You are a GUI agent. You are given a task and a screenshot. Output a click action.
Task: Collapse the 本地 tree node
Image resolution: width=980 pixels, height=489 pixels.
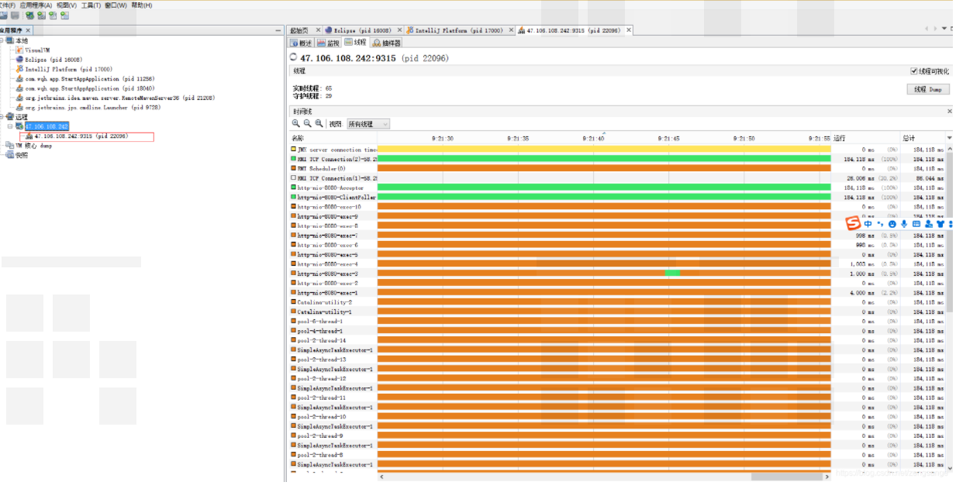pyautogui.click(x=2, y=40)
